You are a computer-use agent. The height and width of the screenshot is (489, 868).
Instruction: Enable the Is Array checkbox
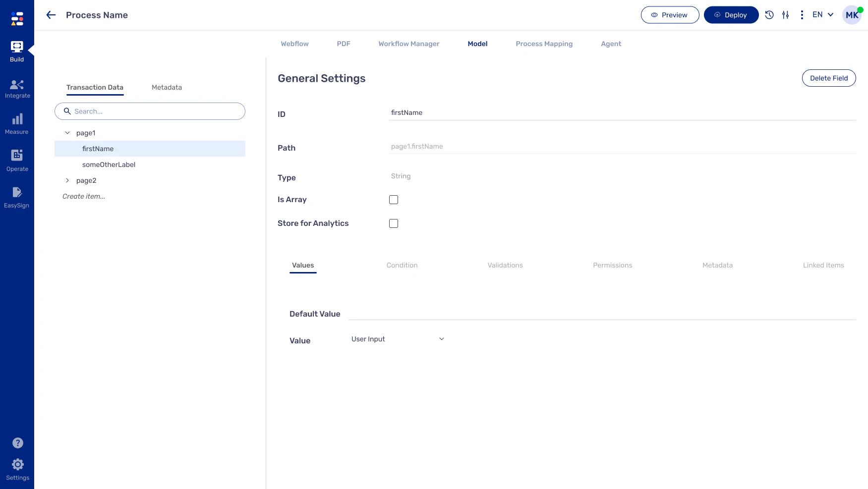click(x=394, y=200)
